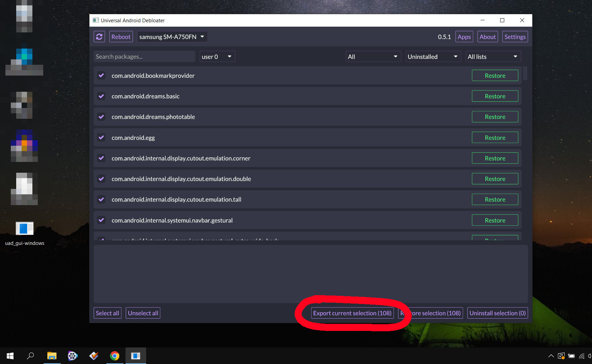Open the video converter app on the taskbar
This screenshot has width=592, height=364.
pyautogui.click(x=73, y=356)
